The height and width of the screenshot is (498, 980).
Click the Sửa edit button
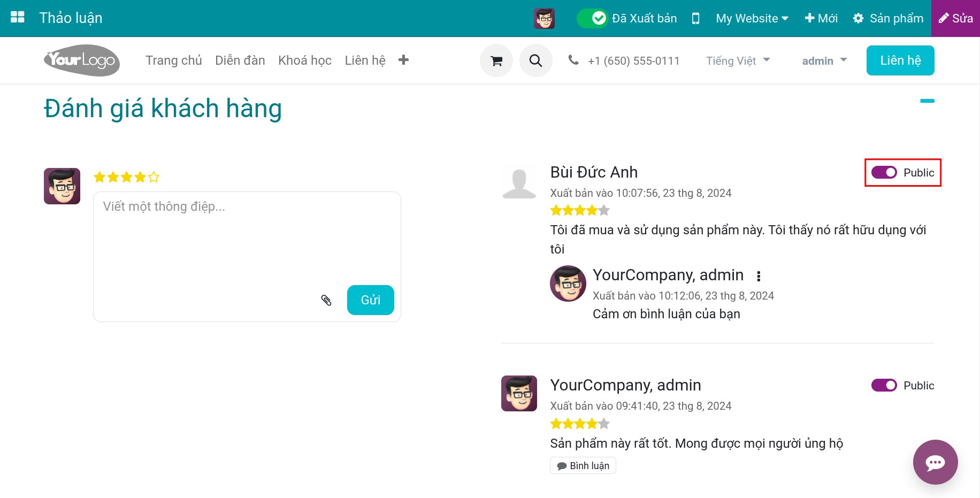click(x=955, y=18)
